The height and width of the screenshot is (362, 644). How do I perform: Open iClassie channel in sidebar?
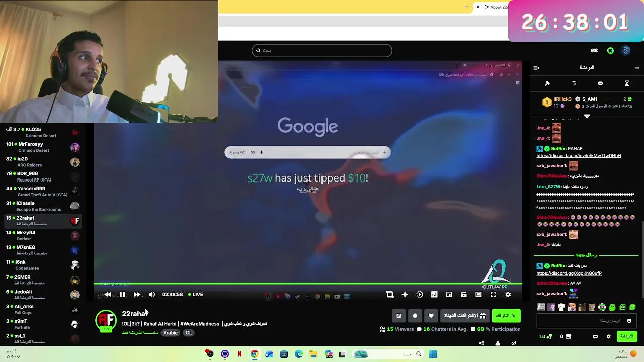coord(43,206)
